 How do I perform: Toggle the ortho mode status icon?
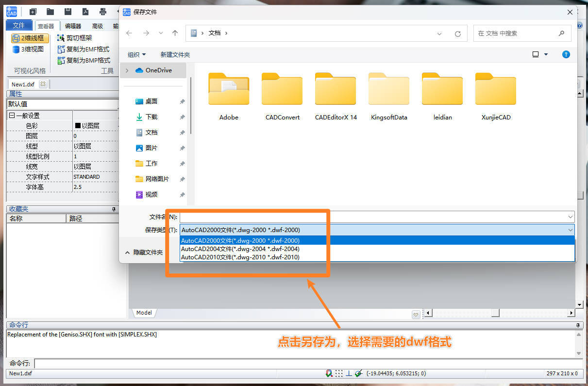pos(349,373)
